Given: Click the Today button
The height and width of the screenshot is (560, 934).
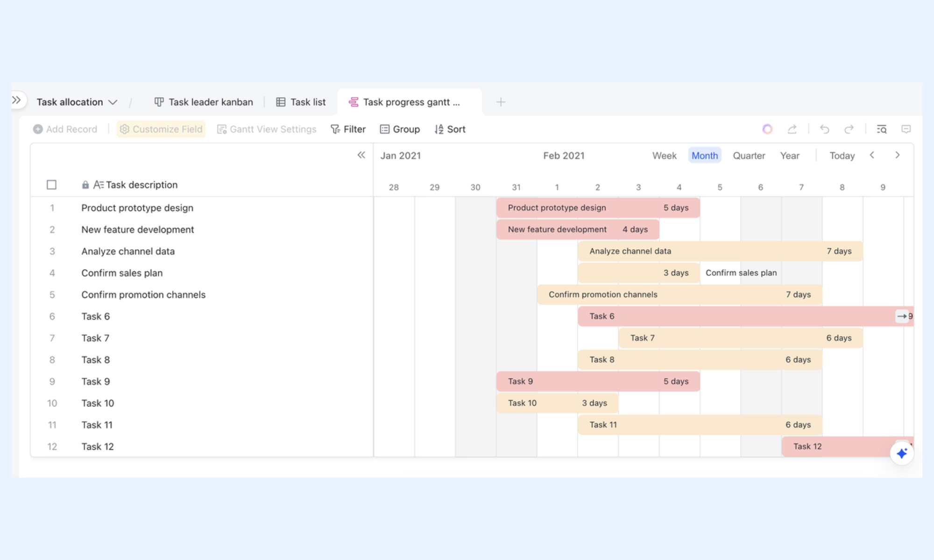Looking at the screenshot, I should point(842,155).
